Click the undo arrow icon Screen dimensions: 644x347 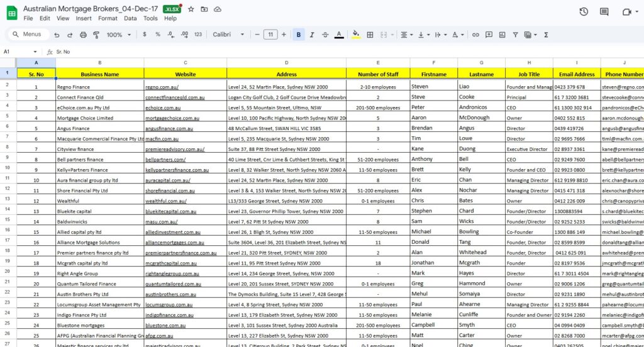click(x=57, y=35)
